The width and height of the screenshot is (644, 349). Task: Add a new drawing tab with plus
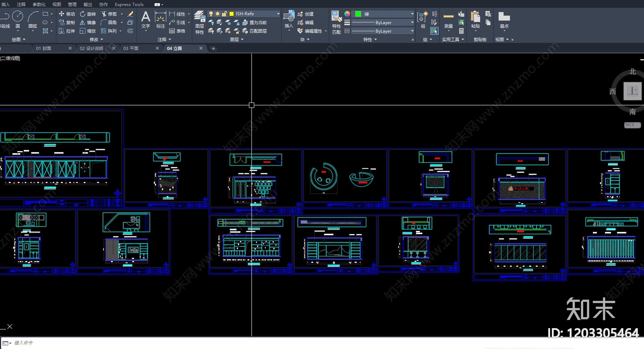coord(213,48)
